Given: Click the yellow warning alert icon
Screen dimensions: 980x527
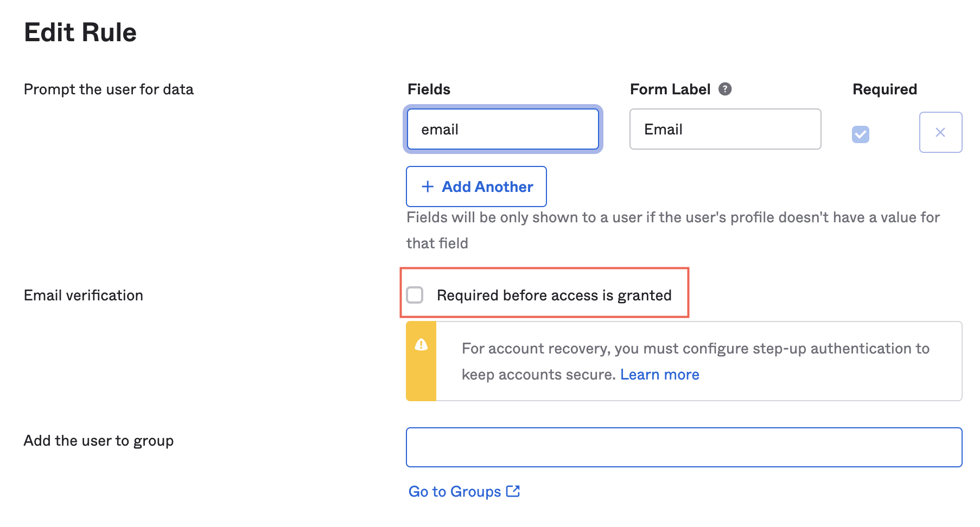Looking at the screenshot, I should 421,345.
